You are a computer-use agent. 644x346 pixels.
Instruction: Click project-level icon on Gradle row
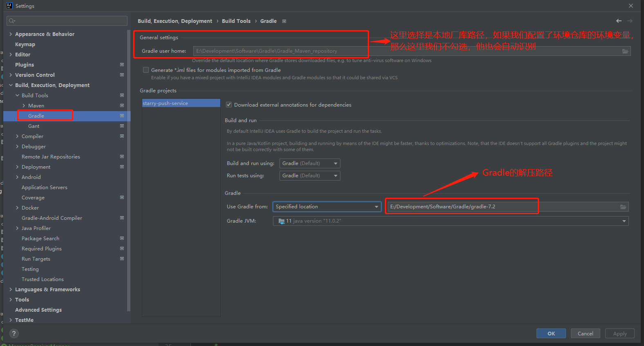pyautogui.click(x=122, y=116)
